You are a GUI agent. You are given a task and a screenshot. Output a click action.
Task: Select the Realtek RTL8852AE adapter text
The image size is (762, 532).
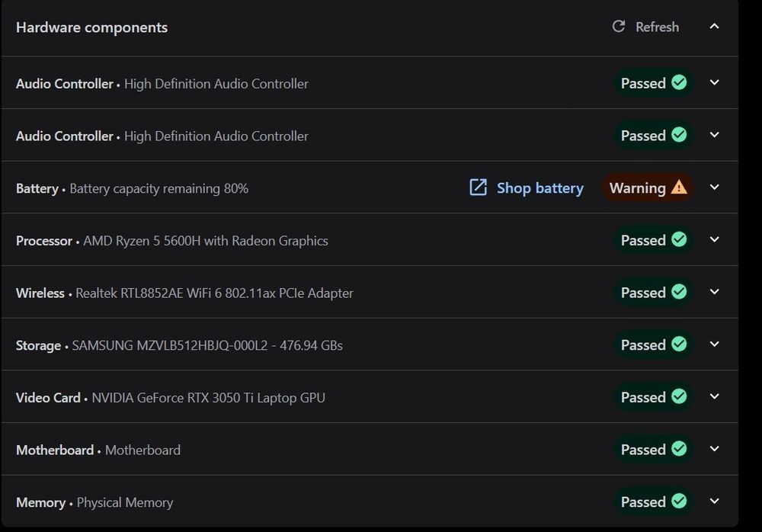(x=214, y=293)
